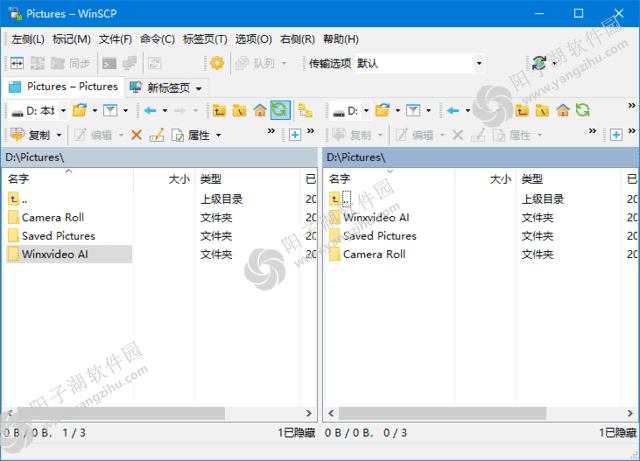Open the Preferences gear icon

[217, 63]
